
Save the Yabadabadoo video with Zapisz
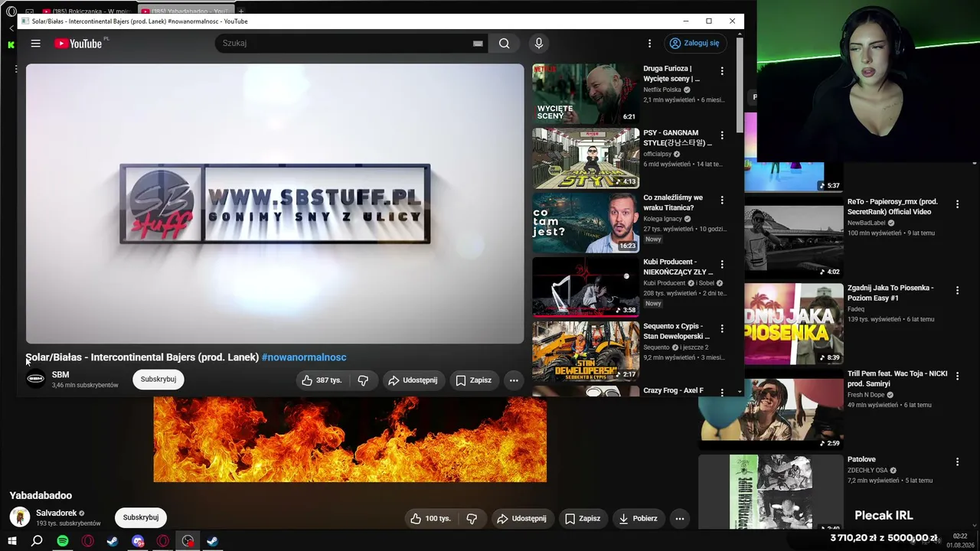[583, 519]
